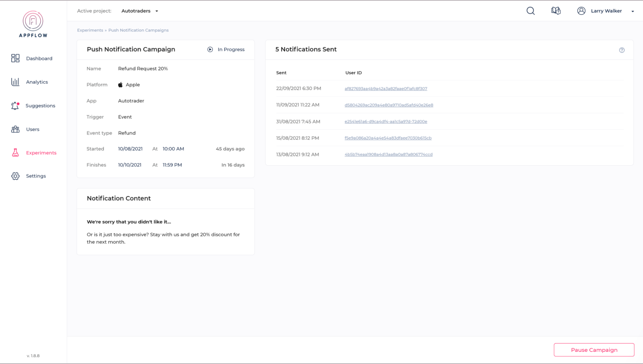
Task: Click the Larry Walker profile avatar
Action: pos(581,11)
